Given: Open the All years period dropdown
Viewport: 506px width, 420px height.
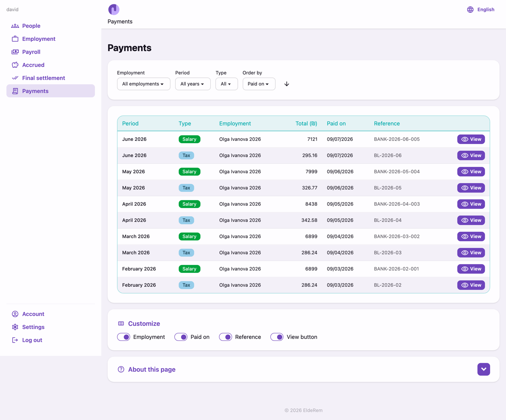Looking at the screenshot, I should coord(193,84).
